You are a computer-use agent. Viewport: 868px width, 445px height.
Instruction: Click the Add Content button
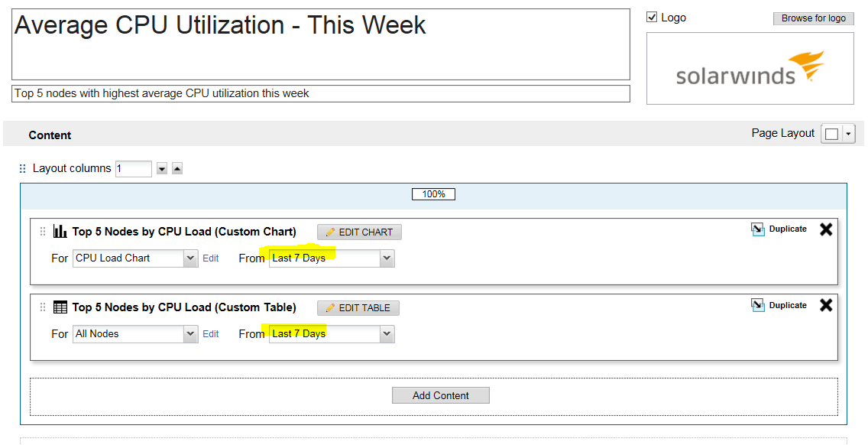point(441,395)
